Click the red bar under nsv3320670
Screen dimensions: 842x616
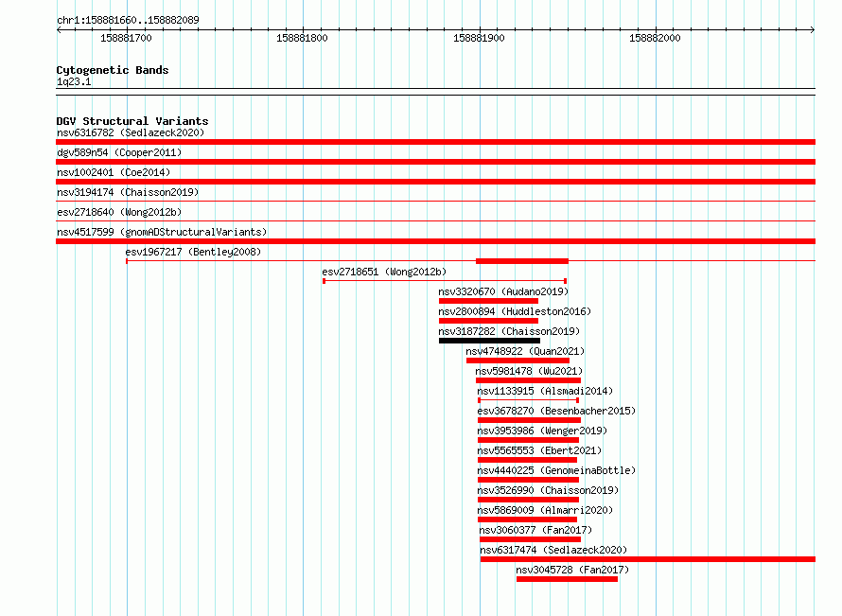[x=488, y=301]
